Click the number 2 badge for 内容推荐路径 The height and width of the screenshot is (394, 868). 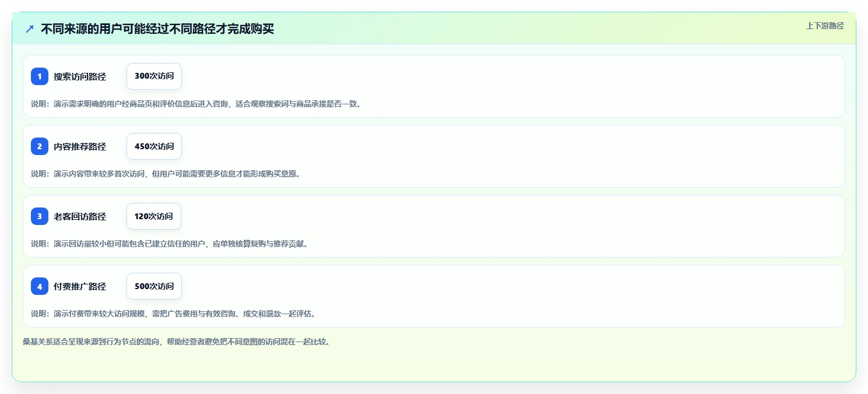[40, 146]
